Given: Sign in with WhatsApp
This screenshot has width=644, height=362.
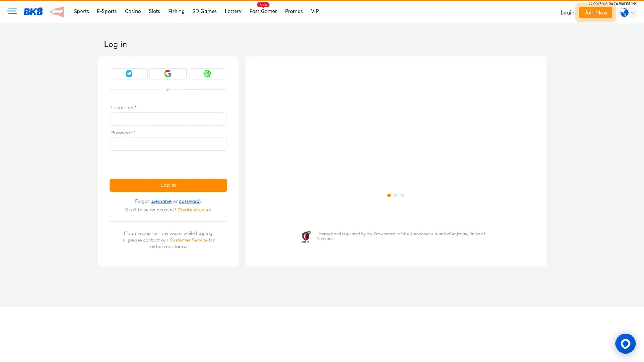Looking at the screenshot, I should point(207,74).
